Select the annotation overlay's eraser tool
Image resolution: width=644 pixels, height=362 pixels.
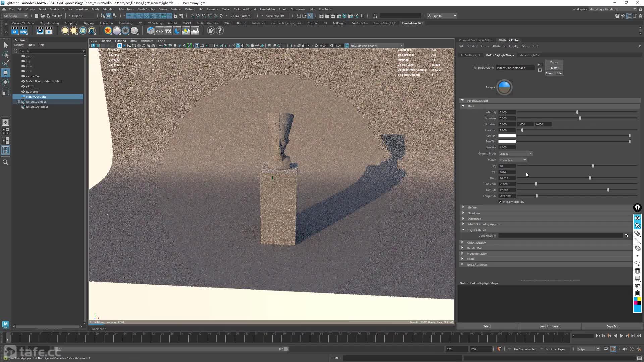point(637,248)
